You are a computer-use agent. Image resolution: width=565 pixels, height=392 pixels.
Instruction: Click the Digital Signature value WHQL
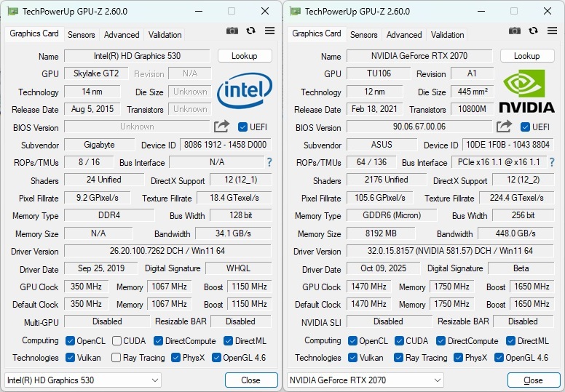coord(239,268)
